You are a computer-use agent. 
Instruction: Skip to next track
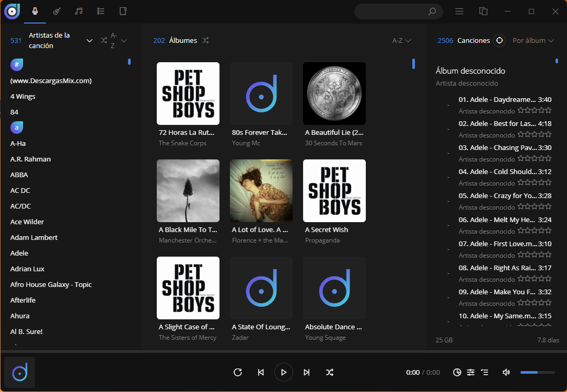point(307,372)
